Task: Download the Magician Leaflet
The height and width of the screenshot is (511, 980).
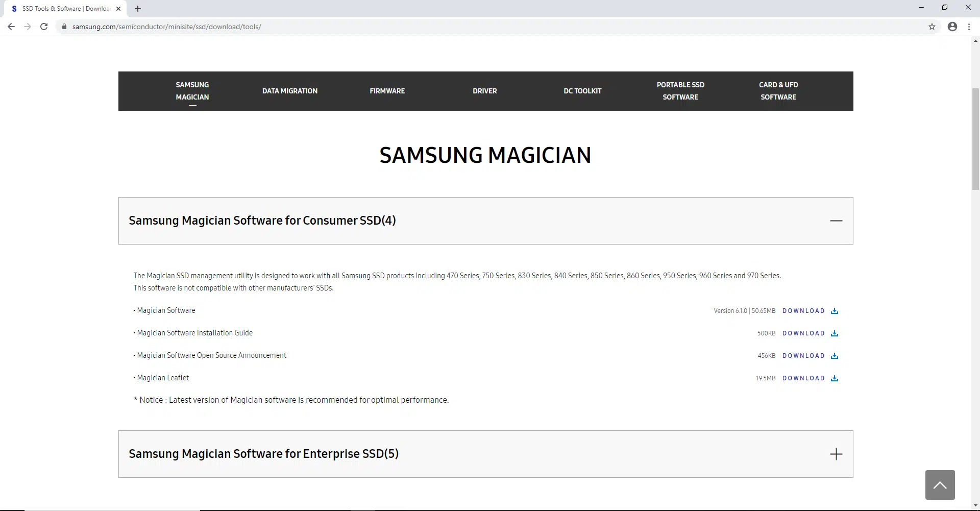Action: pos(803,378)
